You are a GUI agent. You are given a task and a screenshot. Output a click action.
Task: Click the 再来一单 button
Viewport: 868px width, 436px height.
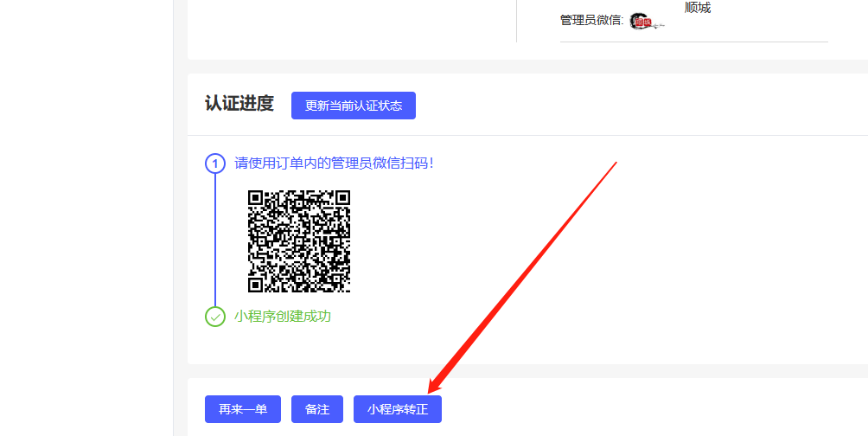click(x=242, y=409)
